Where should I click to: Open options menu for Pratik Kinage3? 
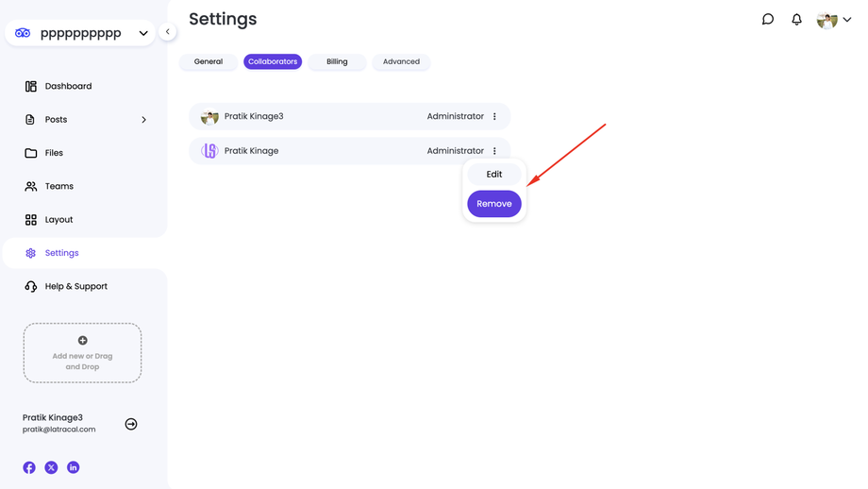(x=494, y=117)
